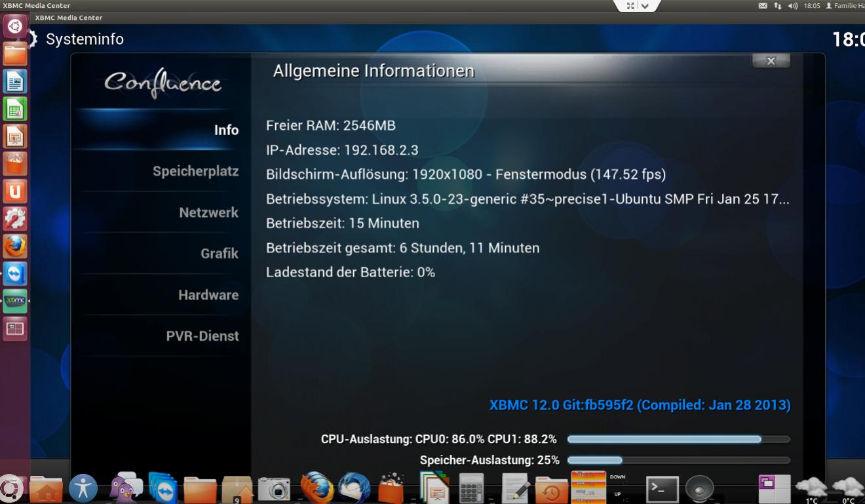Image resolution: width=865 pixels, height=504 pixels.
Task: Click the XBMC launcher icon
Action: pos(15,301)
